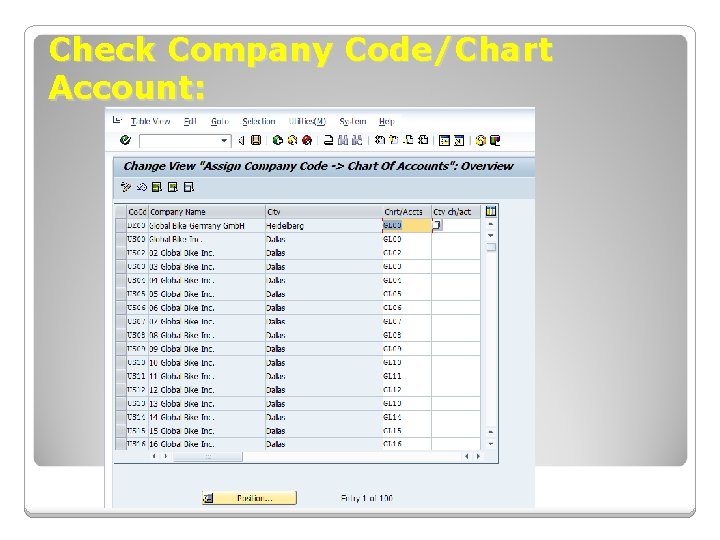Click the Find binoculars icon
The width and height of the screenshot is (720, 540).
[x=343, y=141]
